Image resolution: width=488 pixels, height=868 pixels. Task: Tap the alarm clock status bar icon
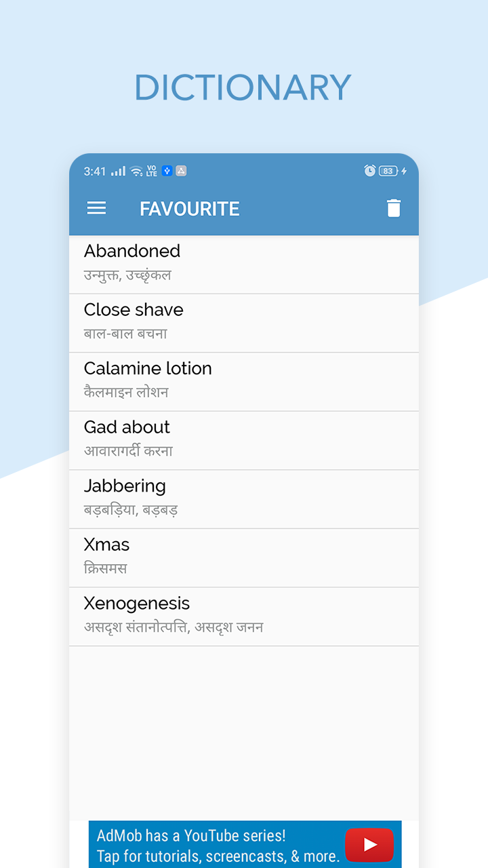click(369, 171)
